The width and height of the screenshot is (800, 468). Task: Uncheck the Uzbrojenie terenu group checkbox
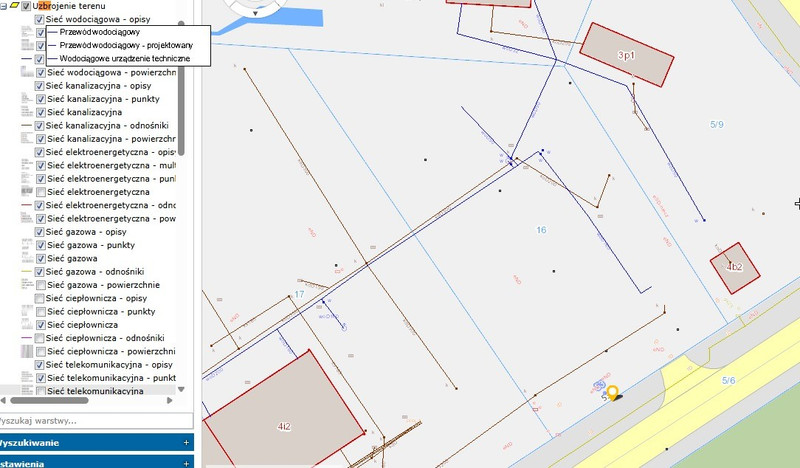[x=27, y=6]
